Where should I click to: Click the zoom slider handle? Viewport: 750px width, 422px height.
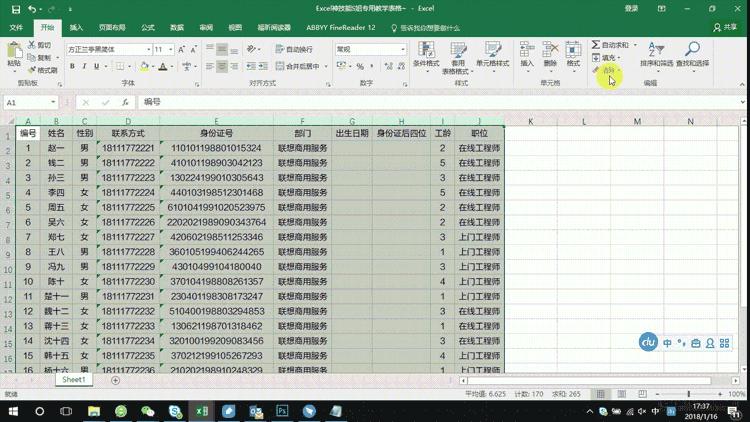tap(688, 394)
